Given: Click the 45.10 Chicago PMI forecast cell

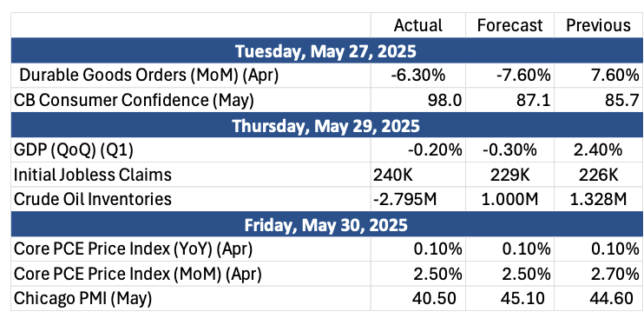Looking at the screenshot, I should 509,299.
